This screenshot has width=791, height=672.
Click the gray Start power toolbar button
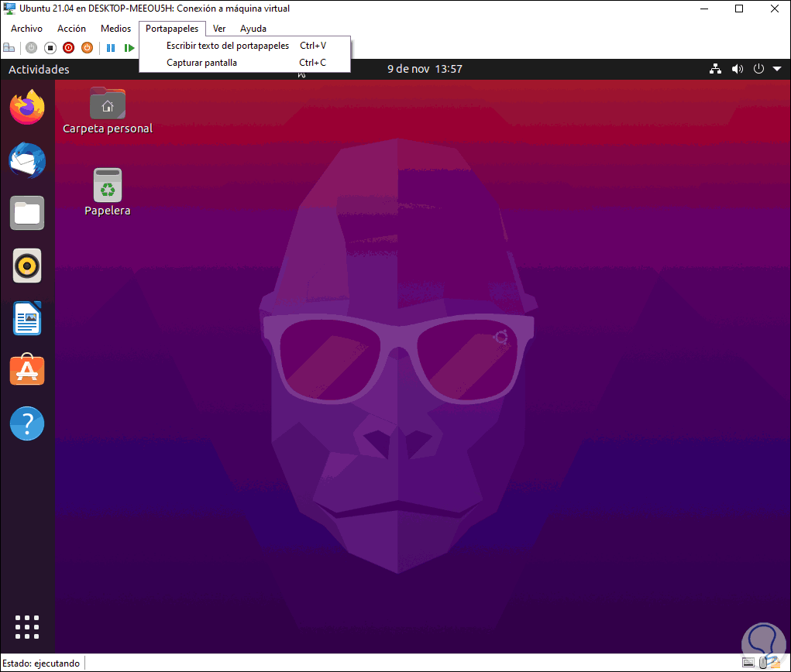(31, 48)
